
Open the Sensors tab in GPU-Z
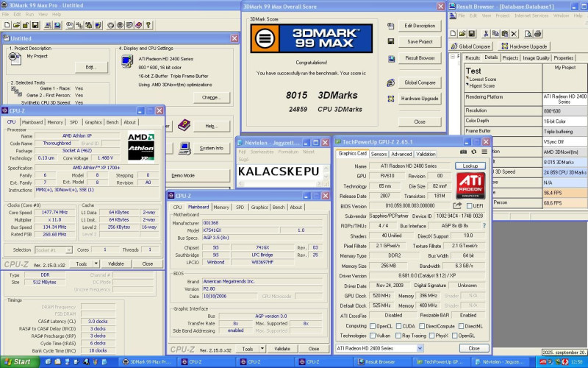point(379,154)
